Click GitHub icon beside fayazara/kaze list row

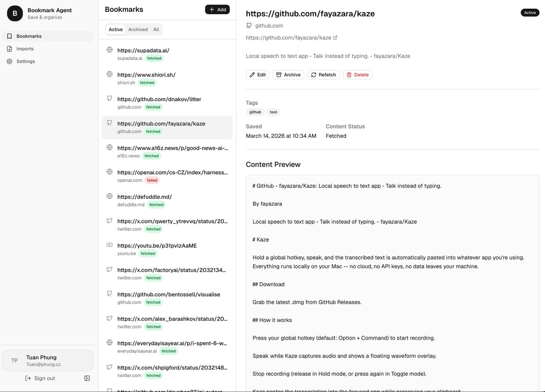[109, 122]
